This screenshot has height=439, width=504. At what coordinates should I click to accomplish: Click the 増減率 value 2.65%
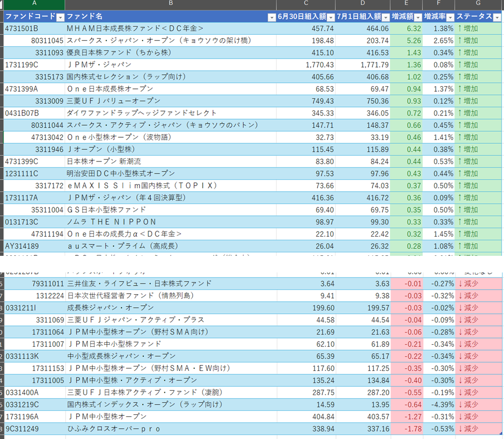click(x=438, y=40)
